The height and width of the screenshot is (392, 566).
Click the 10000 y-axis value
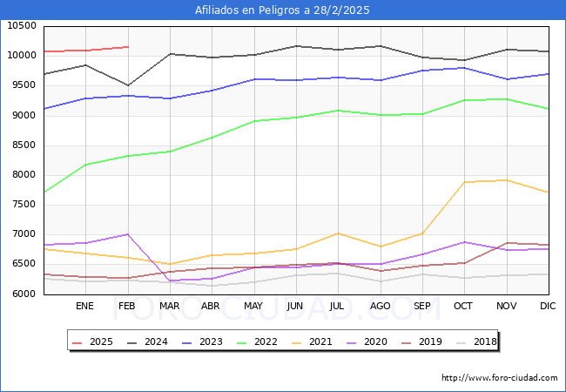tap(22, 55)
